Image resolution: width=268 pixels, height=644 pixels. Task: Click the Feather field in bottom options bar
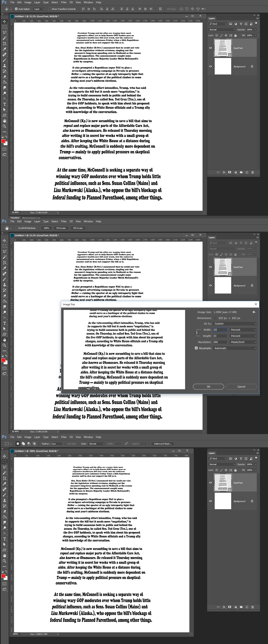[57, 444]
